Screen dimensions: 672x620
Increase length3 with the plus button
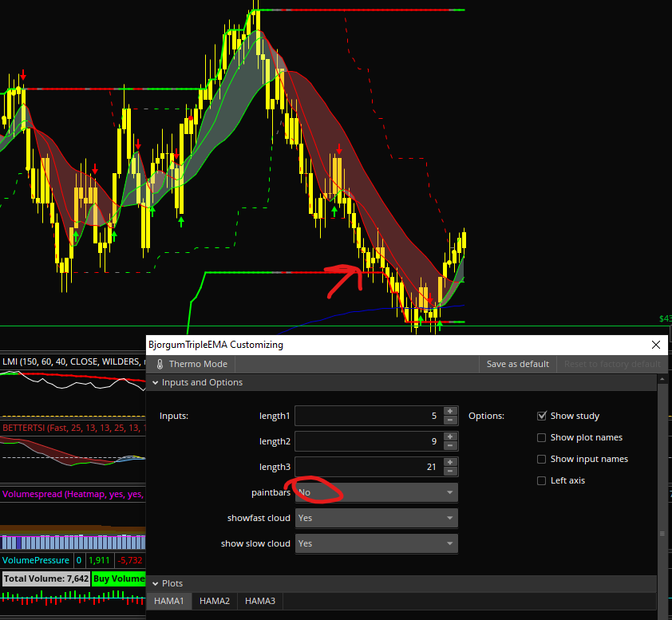(450, 463)
